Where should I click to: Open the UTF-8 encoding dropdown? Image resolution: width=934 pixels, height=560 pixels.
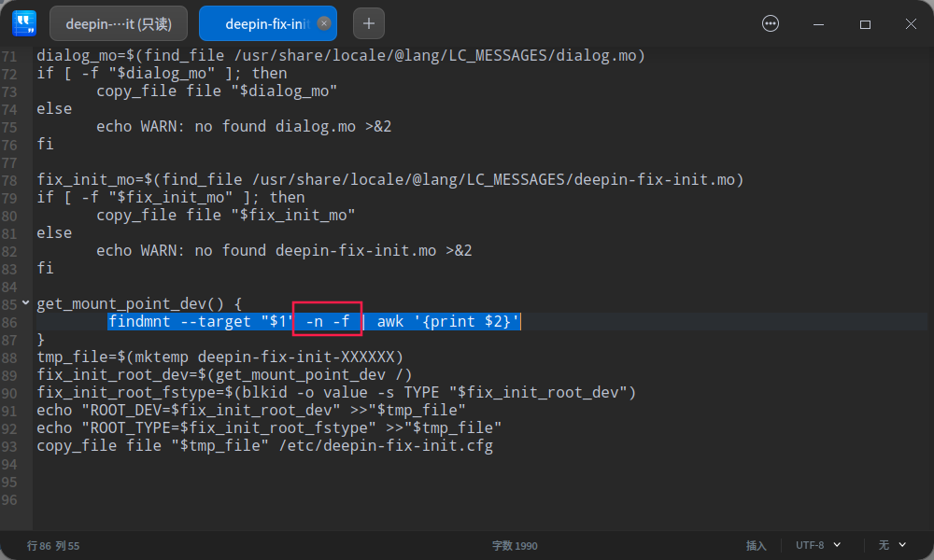(818, 545)
